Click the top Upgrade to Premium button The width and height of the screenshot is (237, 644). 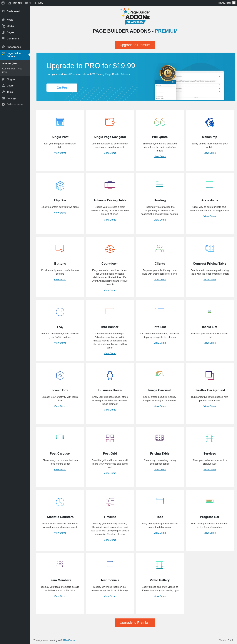point(135,45)
